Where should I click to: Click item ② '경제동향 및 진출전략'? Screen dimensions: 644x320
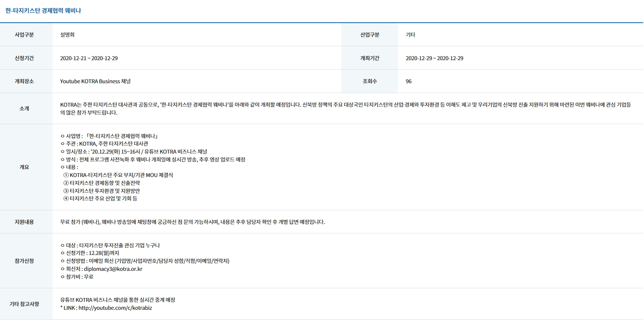pos(102,183)
